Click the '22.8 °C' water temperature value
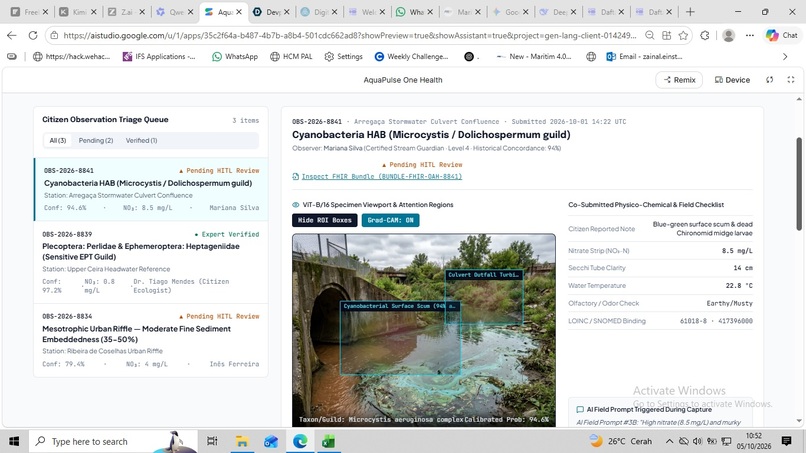The height and width of the screenshot is (453, 806). point(739,285)
